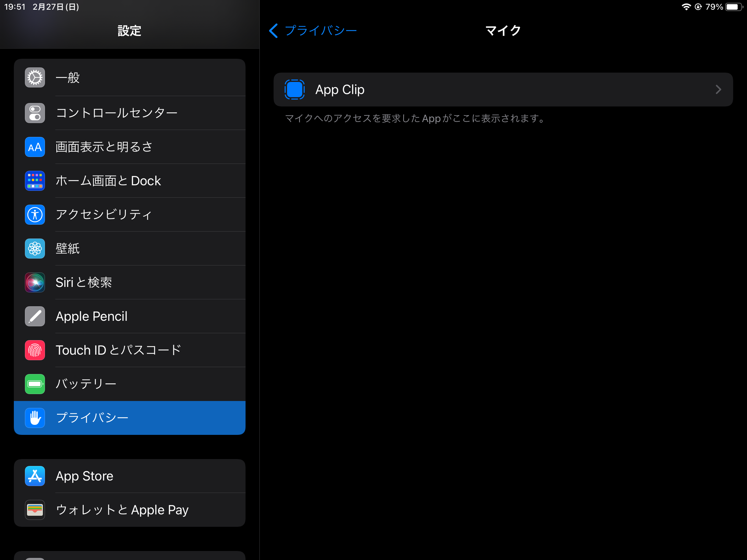747x560 pixels.
Task: Tap the Home Screen and Dock icon
Action: (35, 181)
